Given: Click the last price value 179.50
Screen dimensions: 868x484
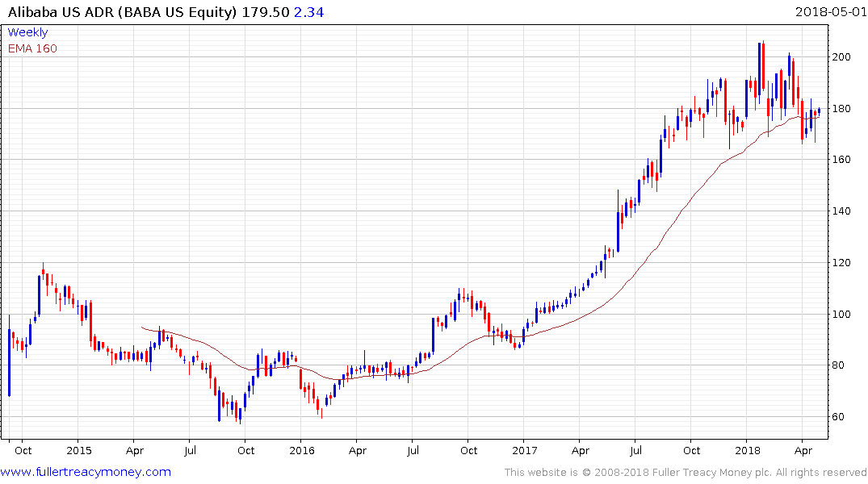Looking at the screenshot, I should pos(266,12).
